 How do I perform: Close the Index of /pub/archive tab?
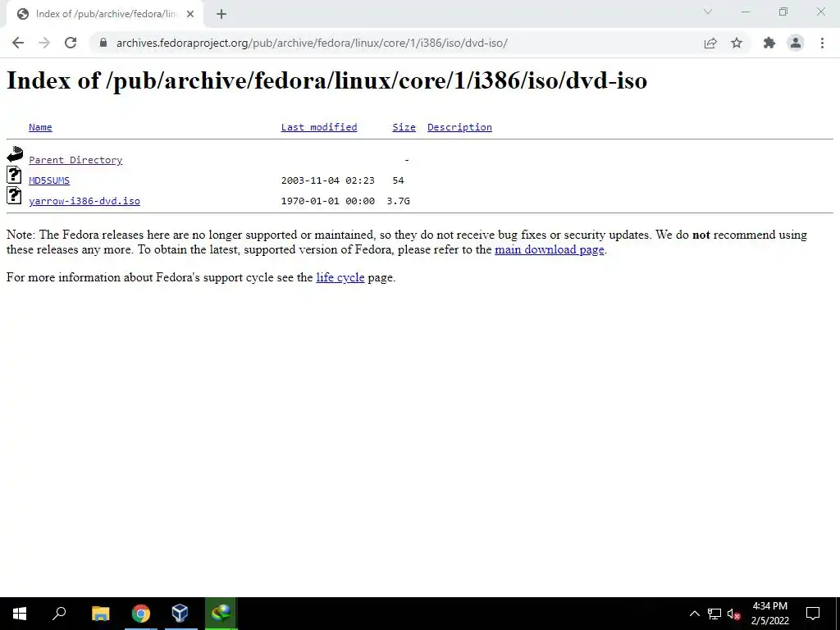coord(190,14)
